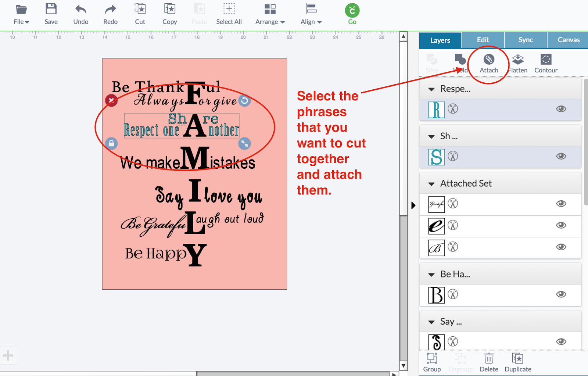Image resolution: width=588 pixels, height=376 pixels.
Task: Undo the last action
Action: (80, 14)
